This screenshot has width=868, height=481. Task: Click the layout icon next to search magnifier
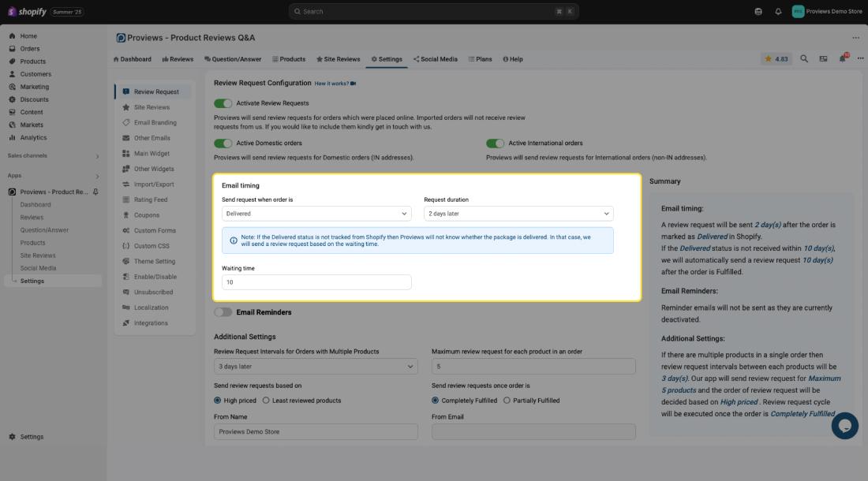[x=823, y=59]
